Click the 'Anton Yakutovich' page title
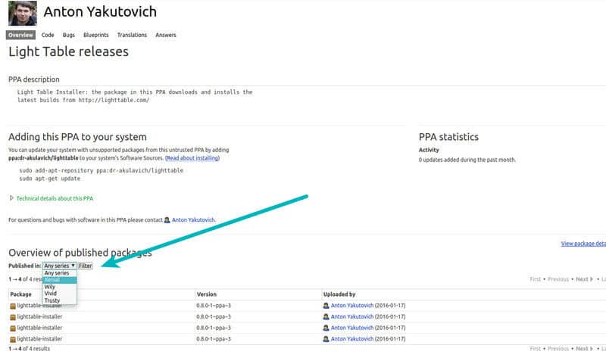Screen dimensions: 606x364 pos(100,11)
